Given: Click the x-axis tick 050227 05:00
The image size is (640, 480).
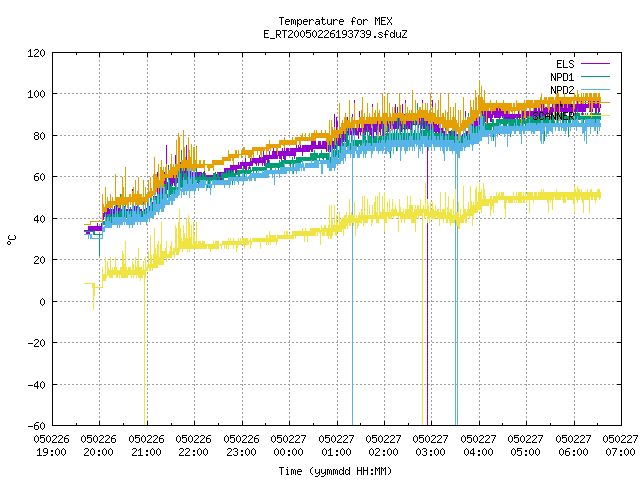Looking at the screenshot, I should click(x=525, y=446).
